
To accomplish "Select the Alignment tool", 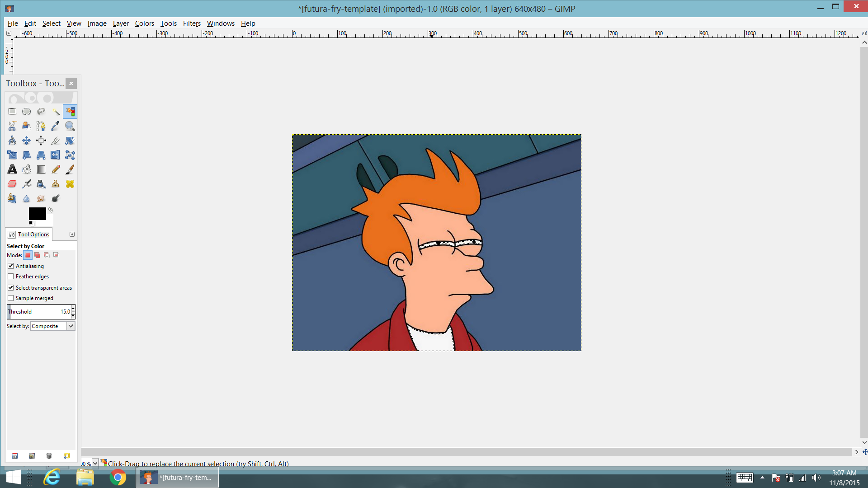I will coord(41,141).
